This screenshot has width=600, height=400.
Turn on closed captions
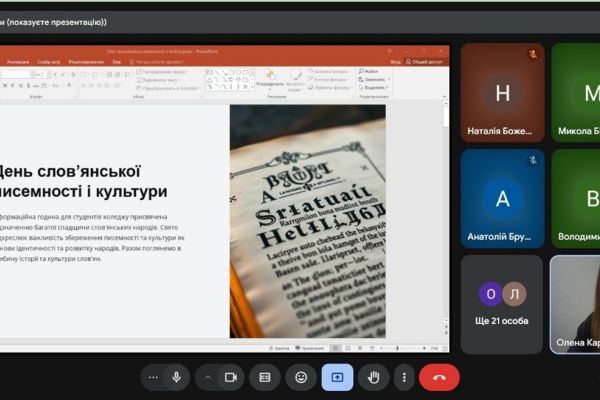(265, 377)
